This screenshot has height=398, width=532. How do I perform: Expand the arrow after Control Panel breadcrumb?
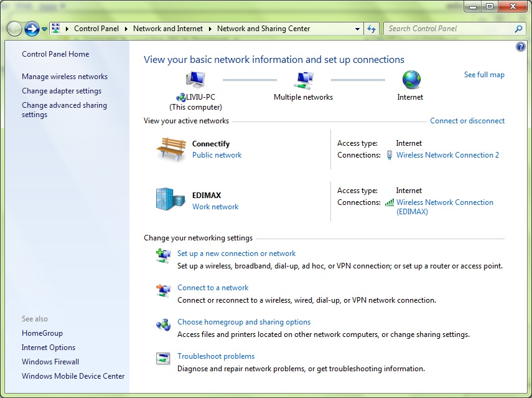(126, 29)
